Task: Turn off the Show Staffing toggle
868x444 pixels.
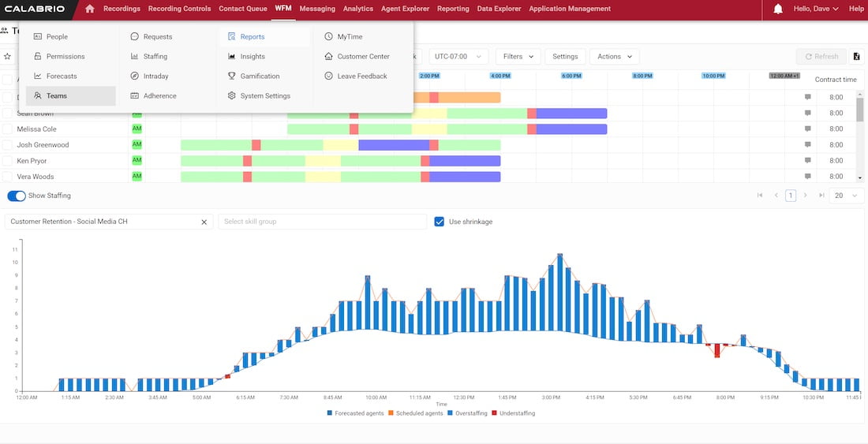Action: pyautogui.click(x=16, y=196)
